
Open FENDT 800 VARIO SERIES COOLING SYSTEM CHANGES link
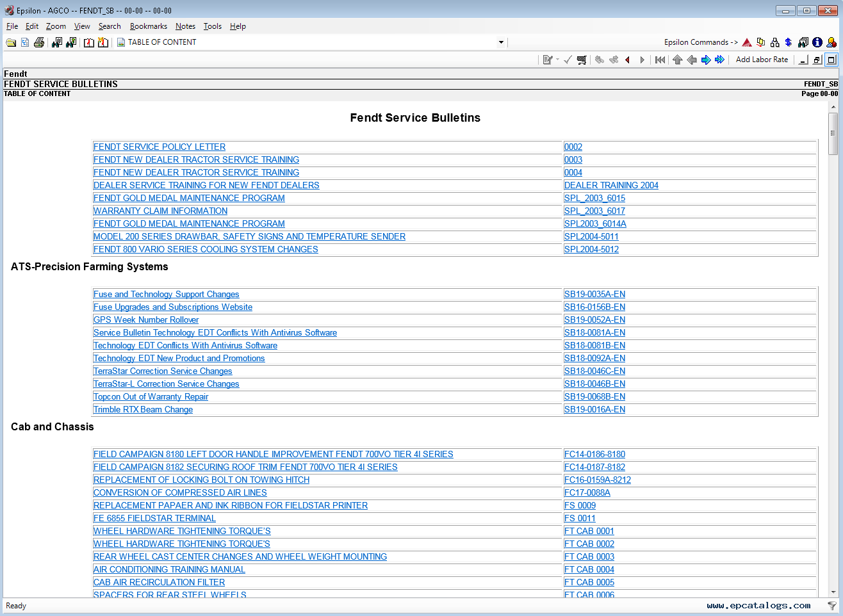click(206, 249)
